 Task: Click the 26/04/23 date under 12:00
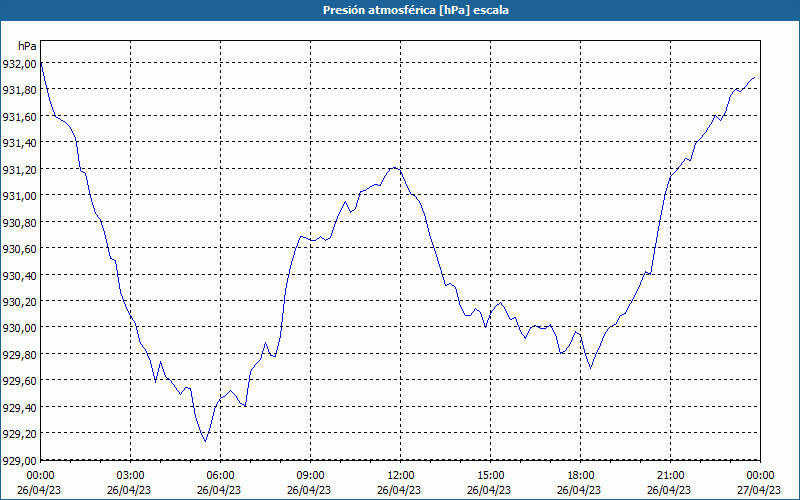399,490
